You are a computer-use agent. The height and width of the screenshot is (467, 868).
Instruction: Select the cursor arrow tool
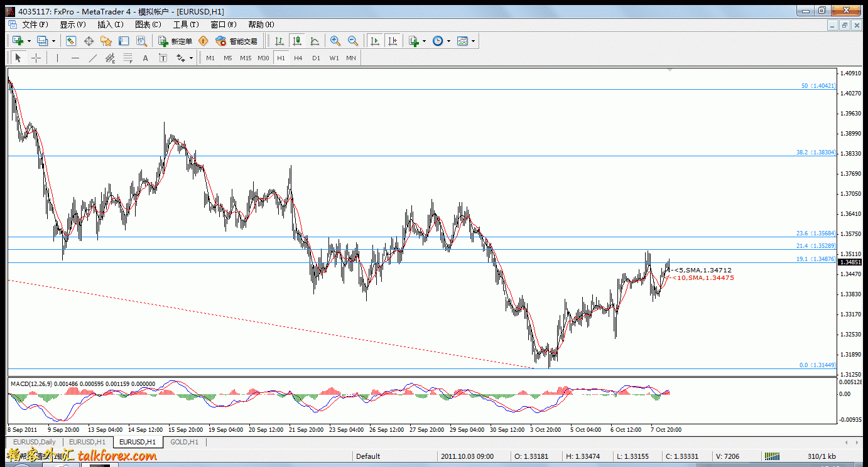click(x=18, y=58)
